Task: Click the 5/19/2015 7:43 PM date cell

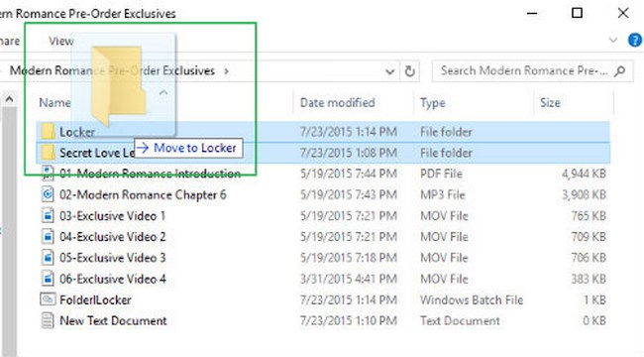Action: [x=349, y=194]
